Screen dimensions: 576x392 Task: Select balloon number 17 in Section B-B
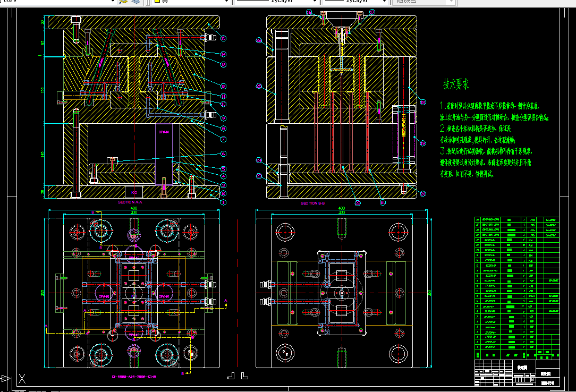tap(372, 12)
